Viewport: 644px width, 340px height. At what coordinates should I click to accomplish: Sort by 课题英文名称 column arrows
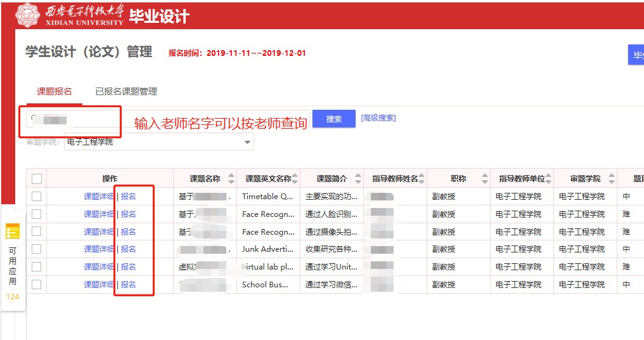tap(295, 179)
